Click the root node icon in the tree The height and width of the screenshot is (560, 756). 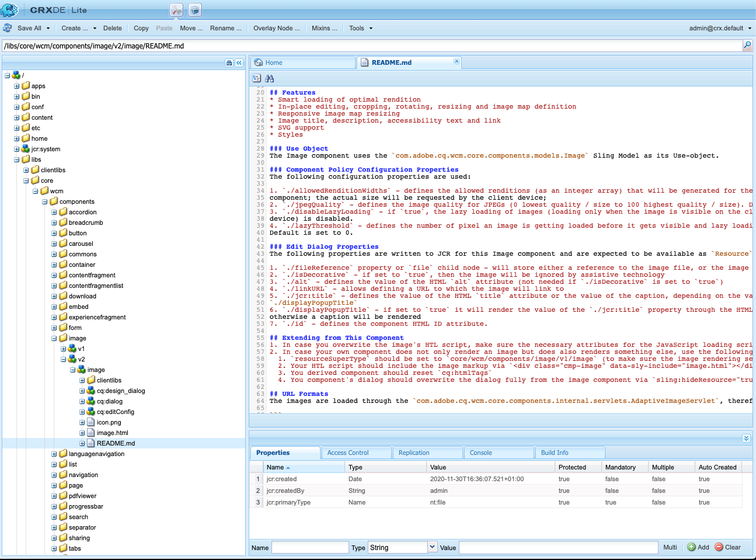16,75
